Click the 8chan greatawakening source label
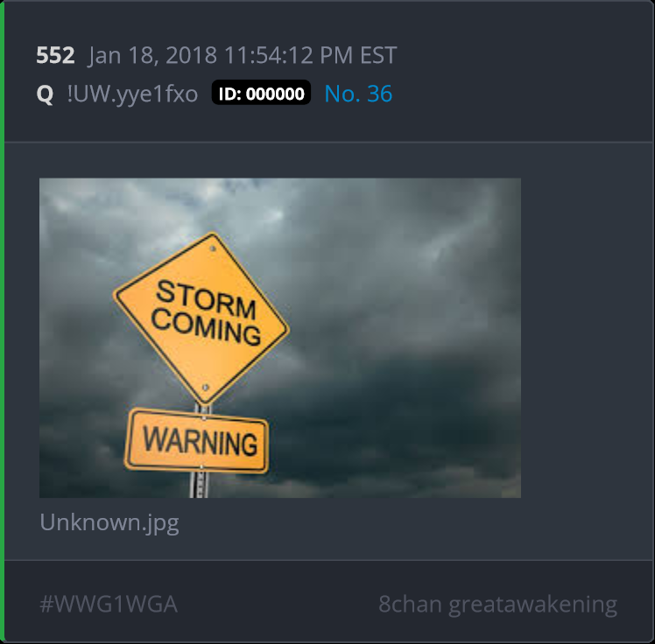The image size is (655, 644). point(497,605)
